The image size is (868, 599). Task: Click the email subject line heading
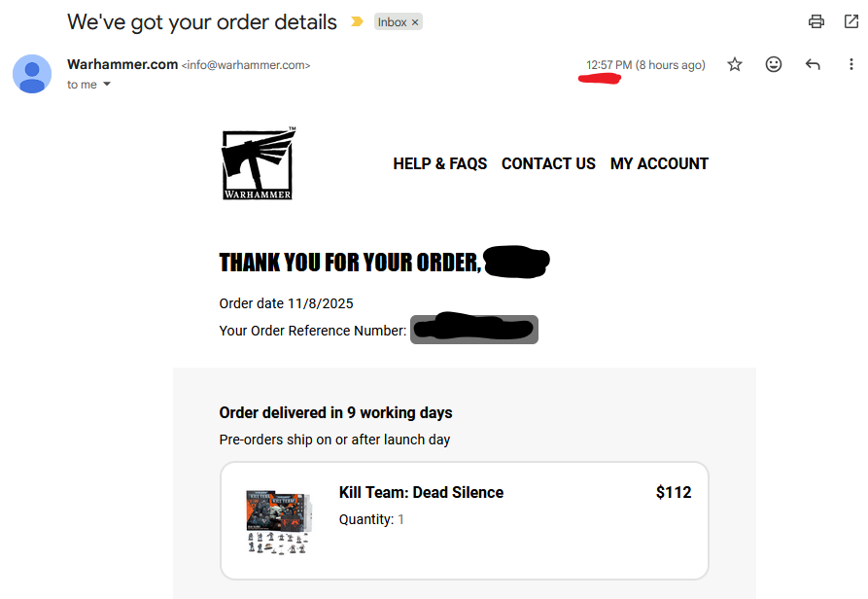202,21
